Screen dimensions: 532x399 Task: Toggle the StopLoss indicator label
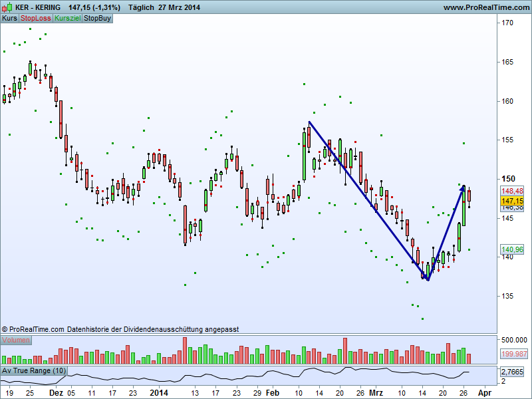tap(36, 19)
